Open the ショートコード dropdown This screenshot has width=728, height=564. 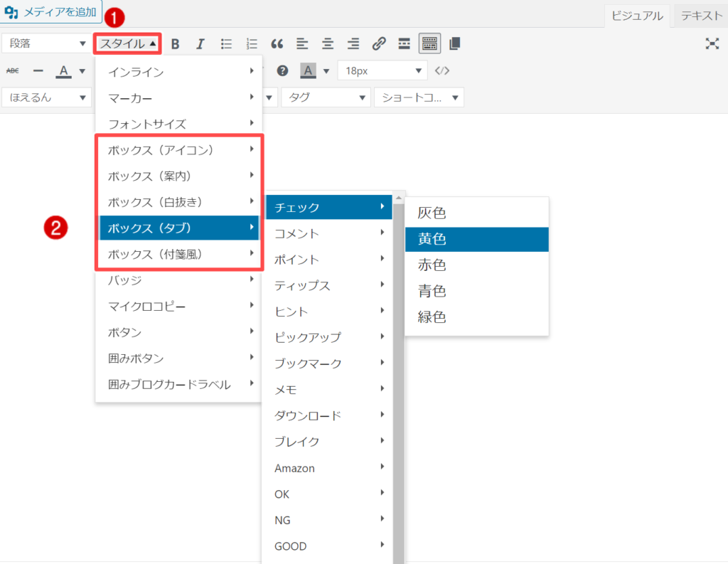[x=419, y=97]
